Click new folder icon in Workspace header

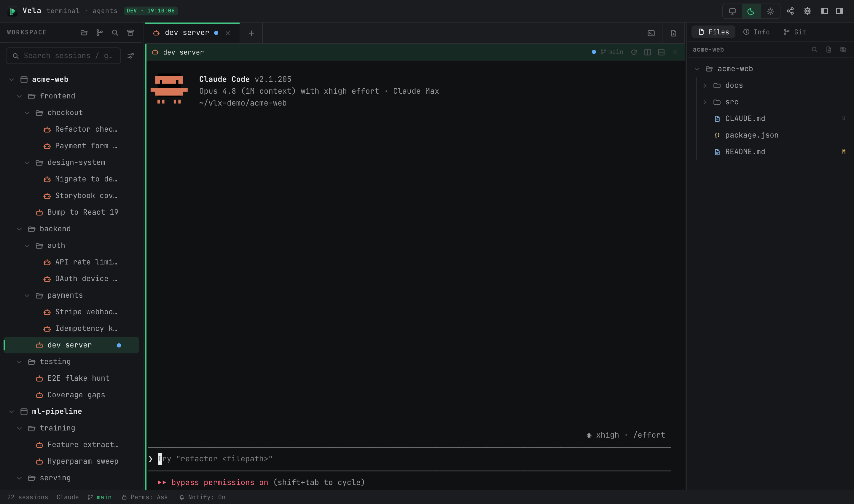[x=84, y=33]
